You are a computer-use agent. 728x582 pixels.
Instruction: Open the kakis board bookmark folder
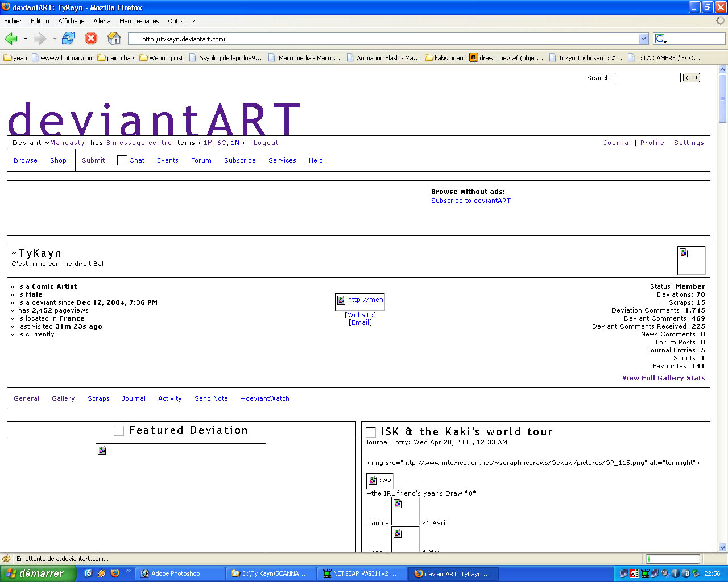tap(445, 58)
